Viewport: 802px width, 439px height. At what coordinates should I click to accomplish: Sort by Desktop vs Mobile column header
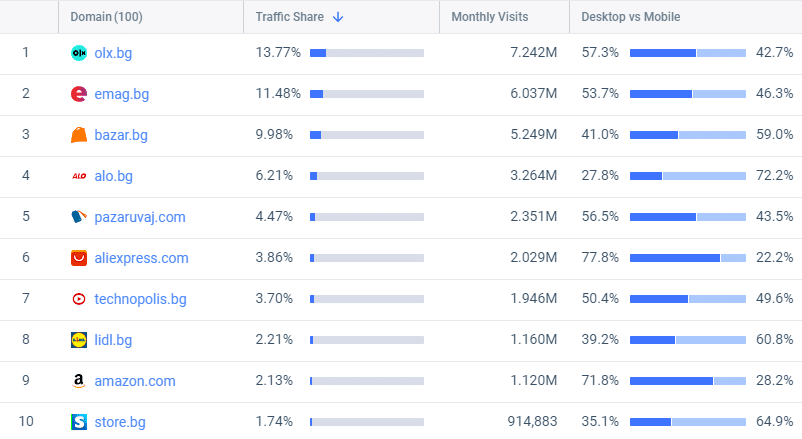[x=631, y=17]
